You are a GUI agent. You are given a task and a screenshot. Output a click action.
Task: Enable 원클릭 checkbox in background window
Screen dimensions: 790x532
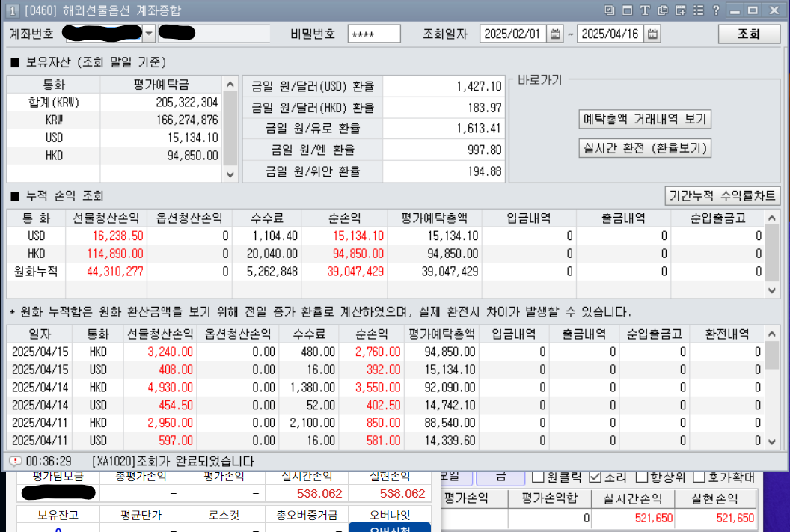point(538,477)
